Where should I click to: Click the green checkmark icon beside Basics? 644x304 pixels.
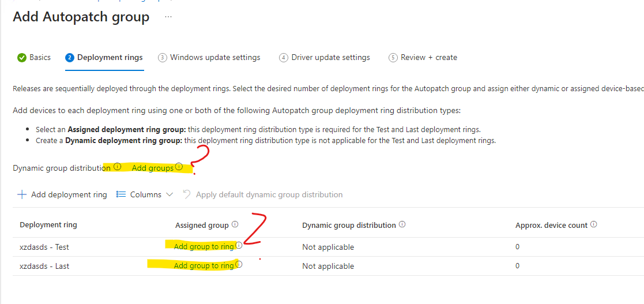[22, 58]
